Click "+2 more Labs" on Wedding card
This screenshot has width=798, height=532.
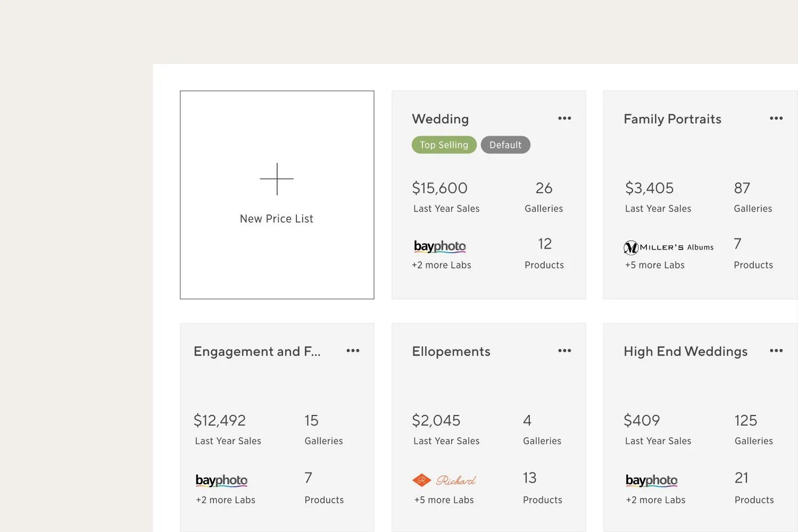click(442, 265)
